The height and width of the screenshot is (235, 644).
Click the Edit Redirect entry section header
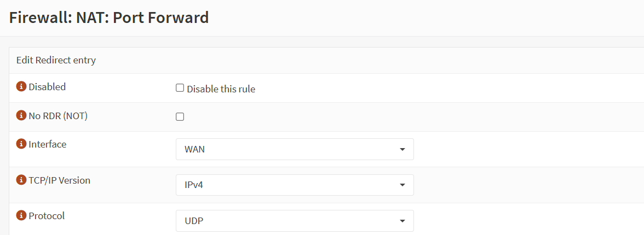tap(56, 60)
